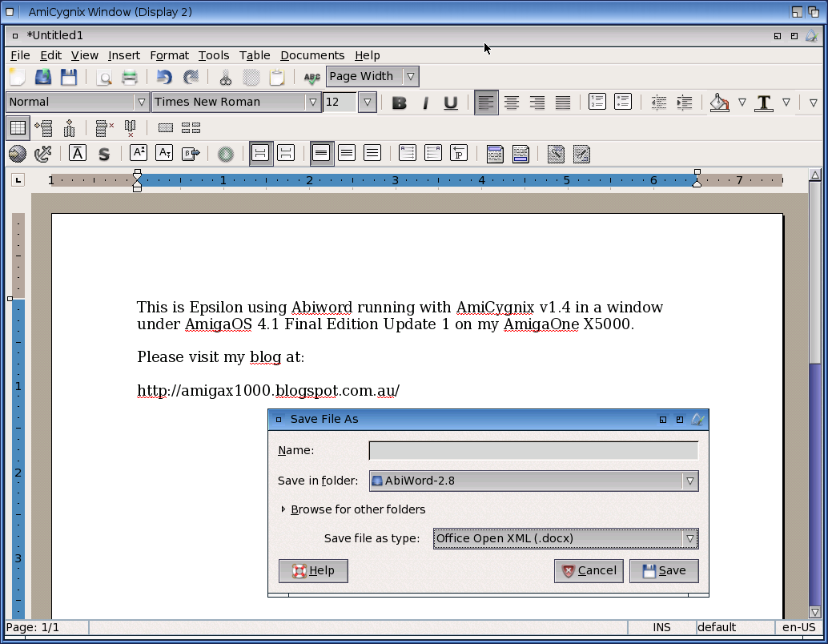828x644 pixels.
Task: Open the File menu
Action: 20,55
